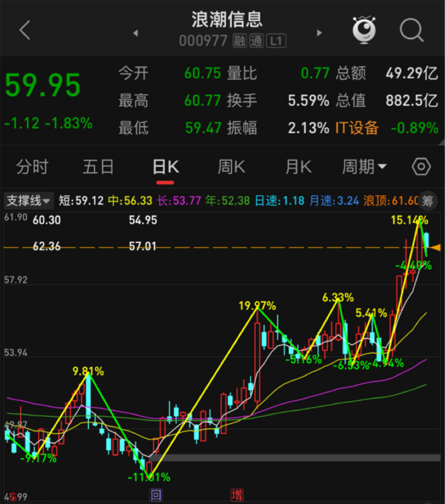Open the 支撑线 indicator dropdown
Screen dimensions: 445x504
tap(28, 201)
